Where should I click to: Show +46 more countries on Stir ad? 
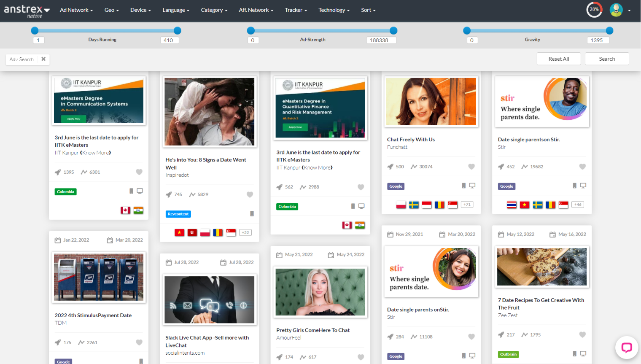click(x=578, y=205)
